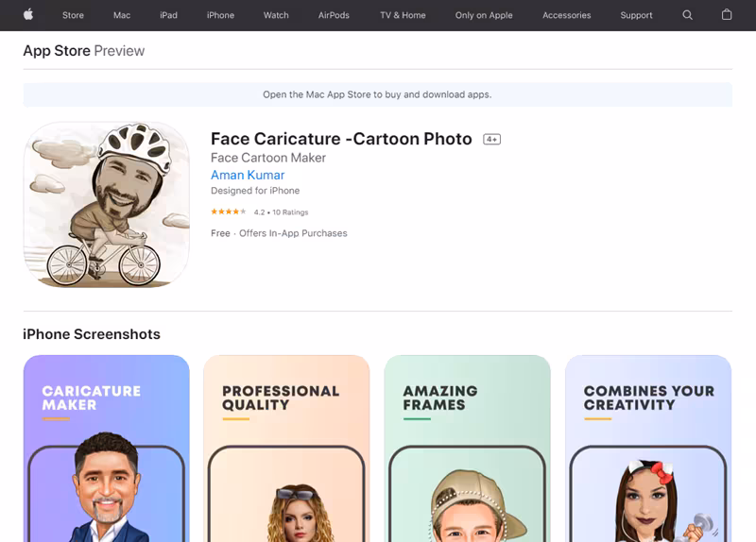The image size is (756, 542).
Task: Open the iPad menu item
Action: coord(168,15)
